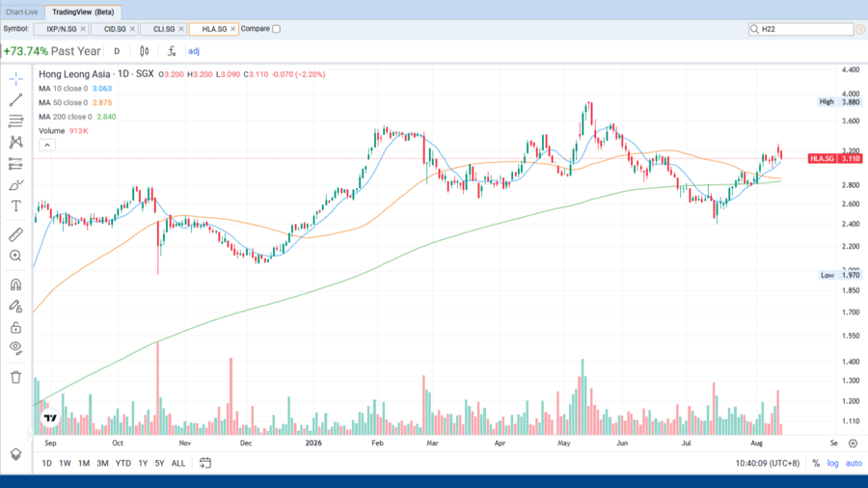868x488 pixels.
Task: Open the Fibonacci retracement tools
Action: click(x=16, y=122)
